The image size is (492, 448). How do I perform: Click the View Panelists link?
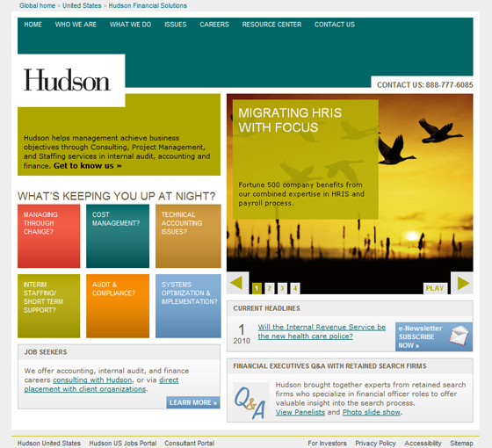(300, 412)
